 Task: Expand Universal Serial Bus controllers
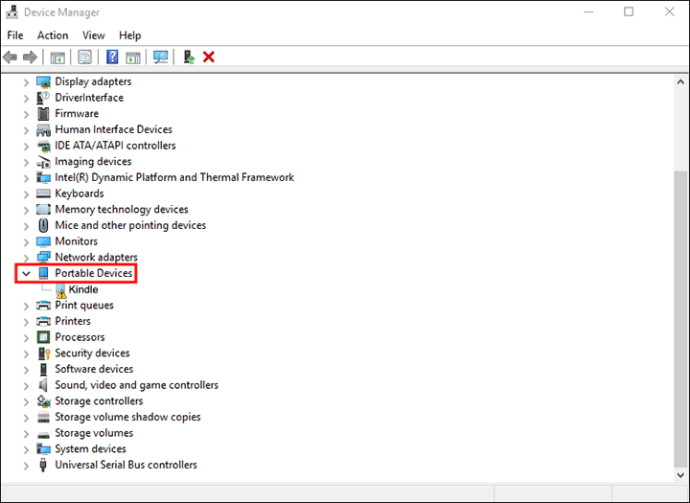pos(26,465)
